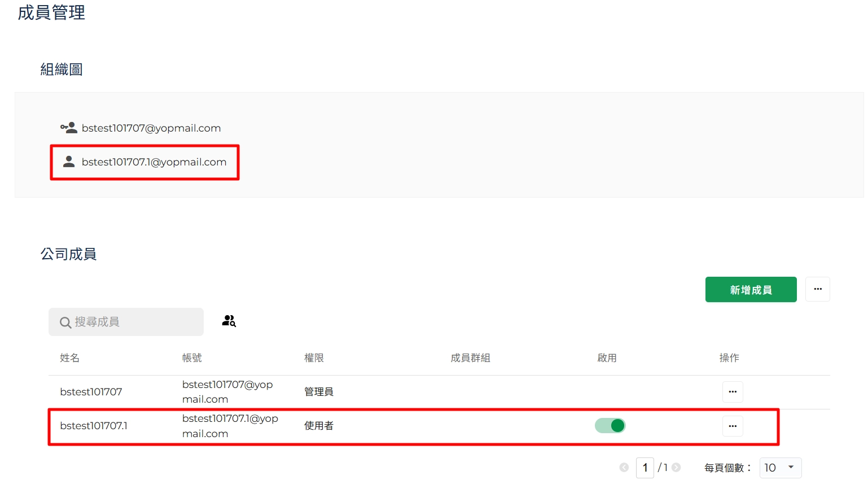Expand the 每頁個數 per-page dropdown
Image resolution: width=868 pixels, height=484 pixels.
[x=780, y=468]
